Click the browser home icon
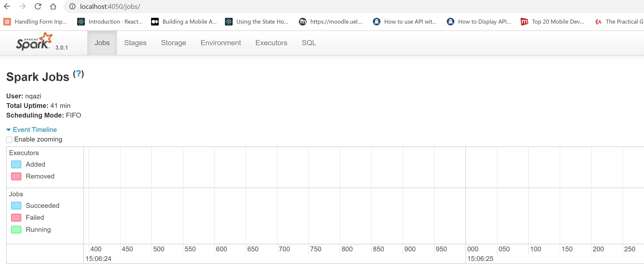 (x=53, y=7)
